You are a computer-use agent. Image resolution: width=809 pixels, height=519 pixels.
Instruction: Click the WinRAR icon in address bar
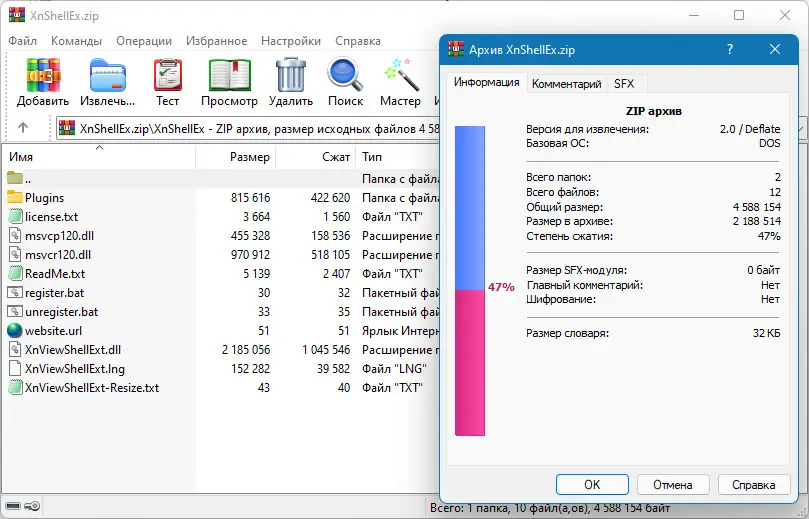pos(67,128)
